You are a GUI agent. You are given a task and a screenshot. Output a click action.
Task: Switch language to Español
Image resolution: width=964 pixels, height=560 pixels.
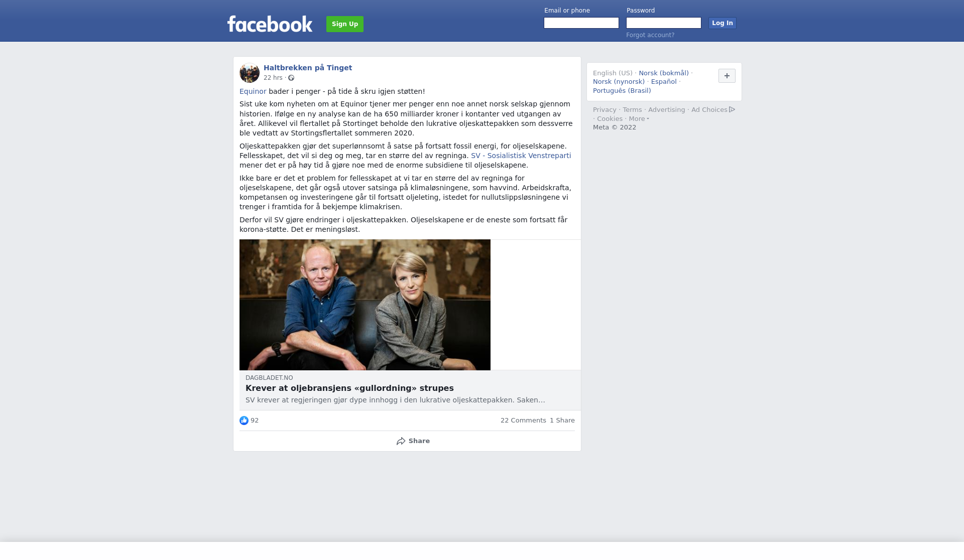[664, 82]
